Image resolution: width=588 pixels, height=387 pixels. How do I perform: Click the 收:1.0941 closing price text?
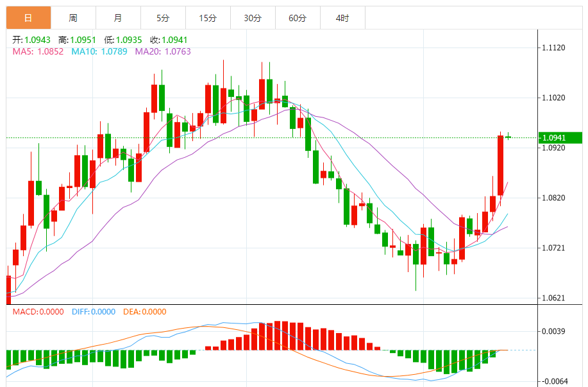coord(169,40)
